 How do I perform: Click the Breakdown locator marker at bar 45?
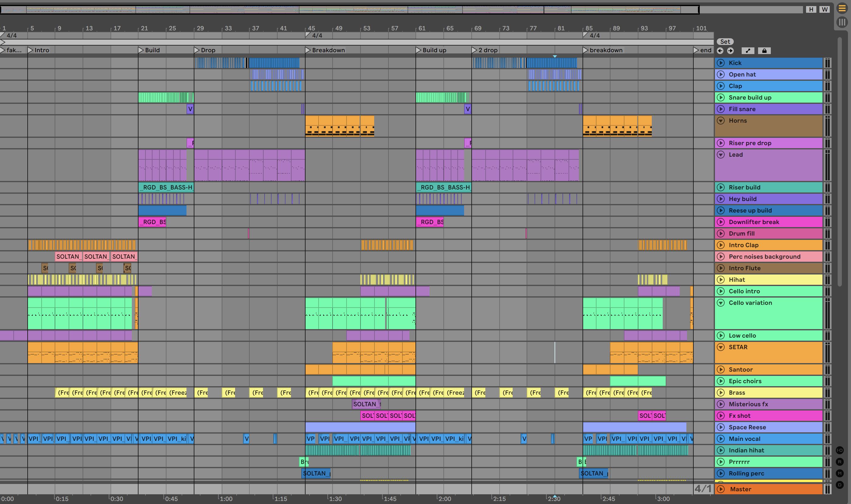click(308, 50)
